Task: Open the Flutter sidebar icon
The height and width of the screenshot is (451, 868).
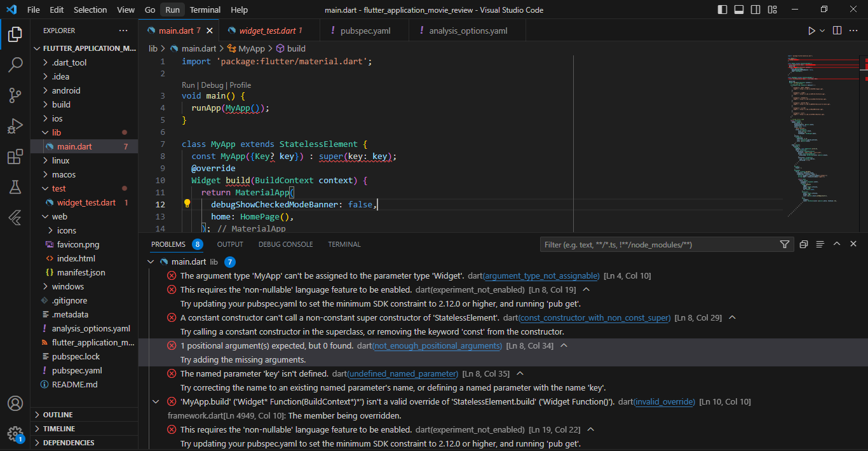Action: pos(15,218)
